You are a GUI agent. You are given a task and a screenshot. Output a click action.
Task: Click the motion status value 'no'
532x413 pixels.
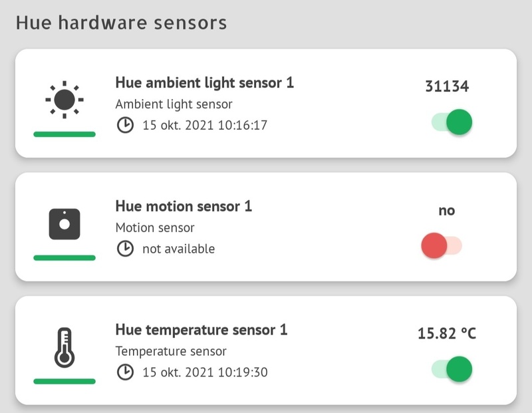(447, 210)
